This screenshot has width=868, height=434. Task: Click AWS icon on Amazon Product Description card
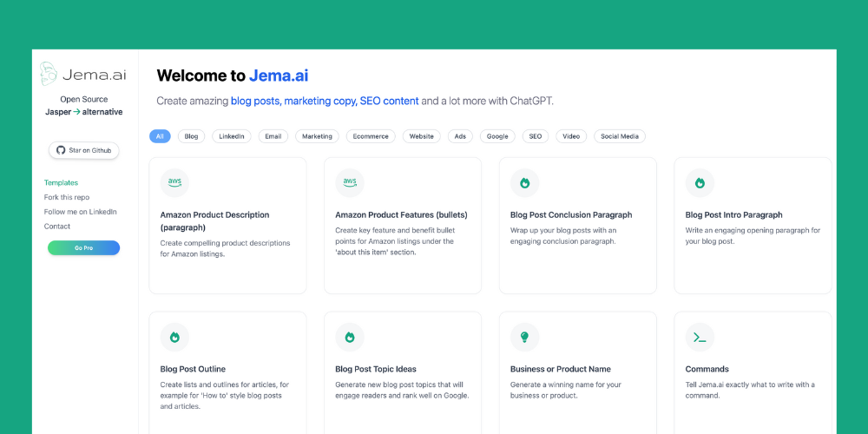click(x=174, y=182)
